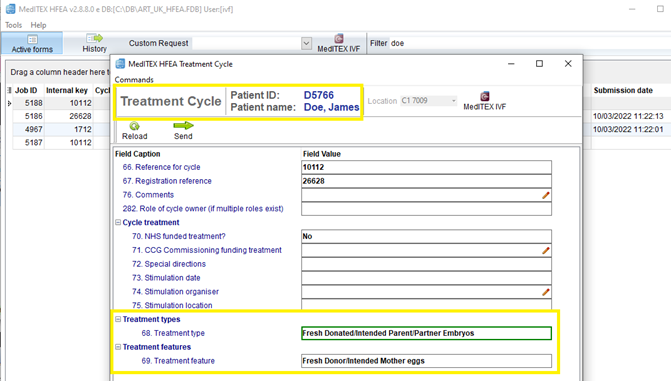Screen dimensions: 671x381
Task: Click the Special directions value field
Action: 426,264
